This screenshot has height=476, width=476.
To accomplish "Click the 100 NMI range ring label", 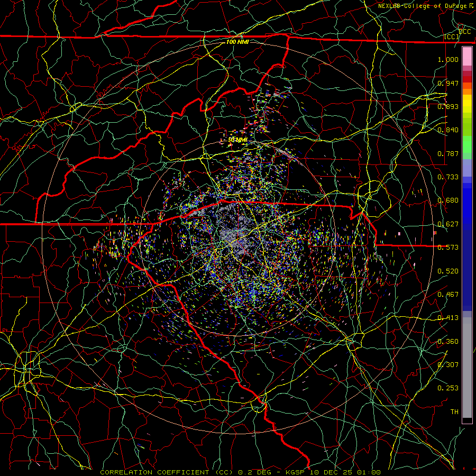I will pyautogui.click(x=237, y=42).
